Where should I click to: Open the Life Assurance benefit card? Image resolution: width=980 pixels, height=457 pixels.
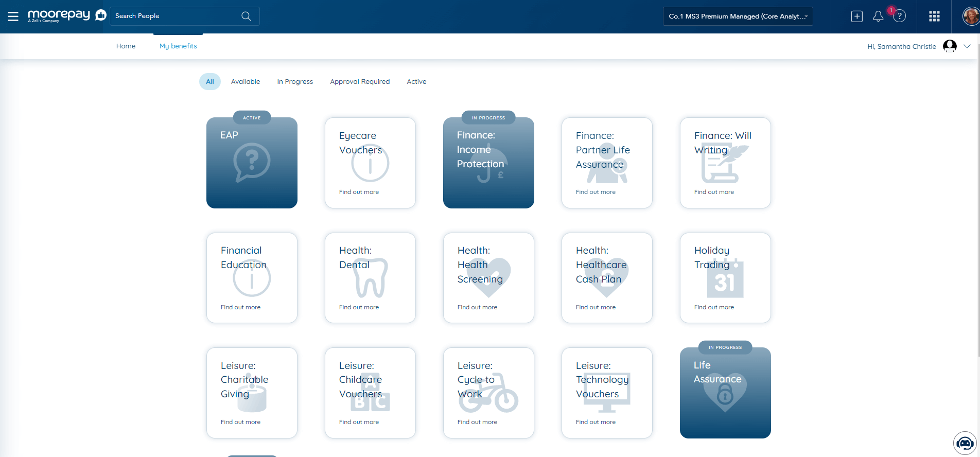coord(725,393)
